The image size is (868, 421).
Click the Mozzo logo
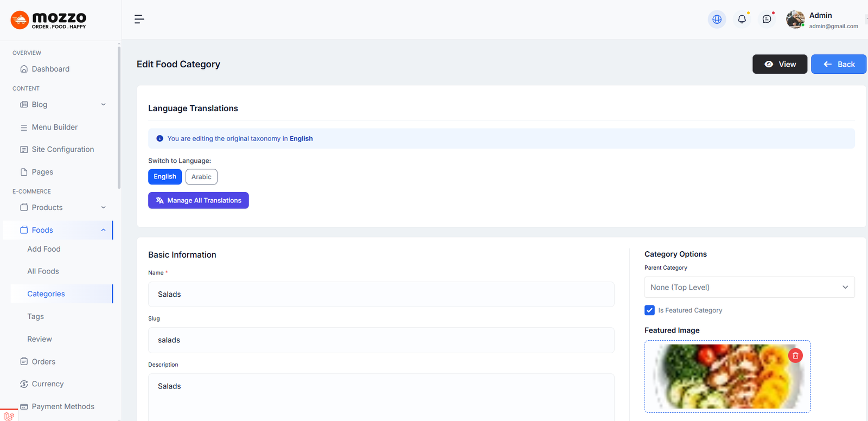(x=48, y=20)
